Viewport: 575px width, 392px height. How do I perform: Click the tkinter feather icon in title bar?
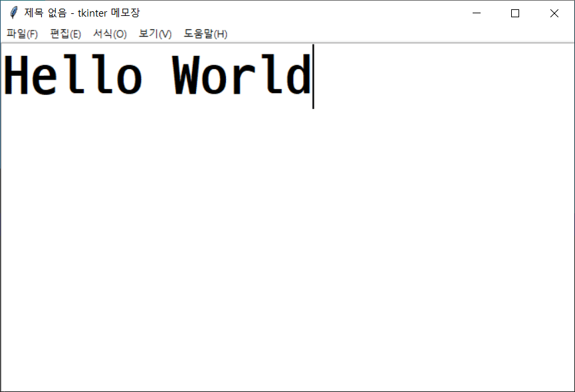coord(13,13)
